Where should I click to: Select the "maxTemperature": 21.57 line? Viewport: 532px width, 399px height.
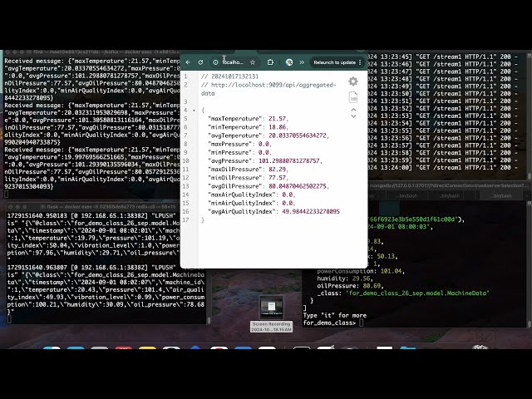click(249, 119)
